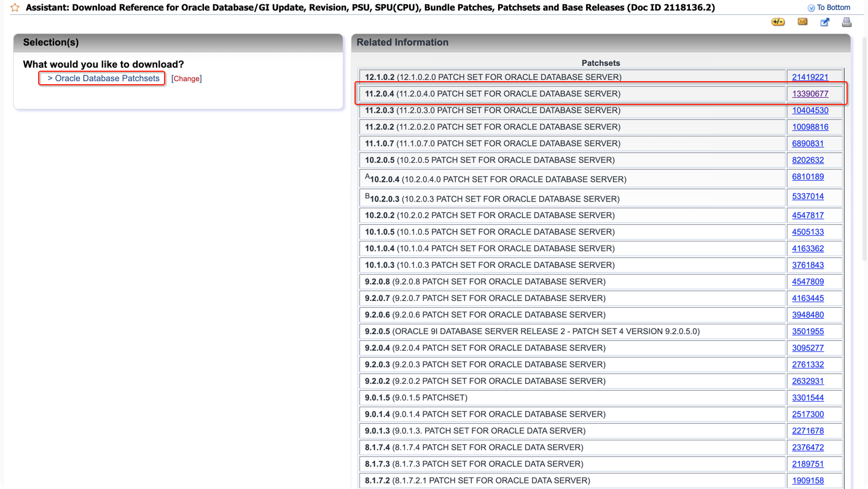Image resolution: width=868 pixels, height=489 pixels.
Task: Click the 10.2.0.5 patch set description text
Action: pos(490,160)
